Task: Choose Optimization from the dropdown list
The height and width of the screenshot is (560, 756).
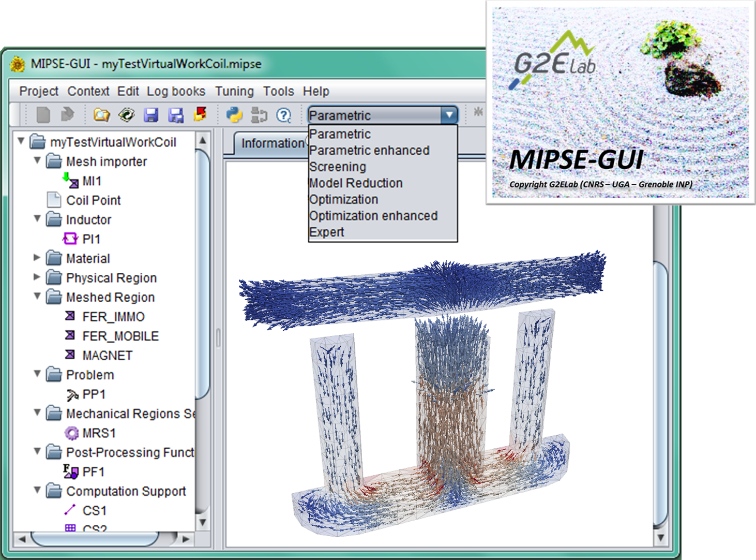Action: pyautogui.click(x=383, y=199)
